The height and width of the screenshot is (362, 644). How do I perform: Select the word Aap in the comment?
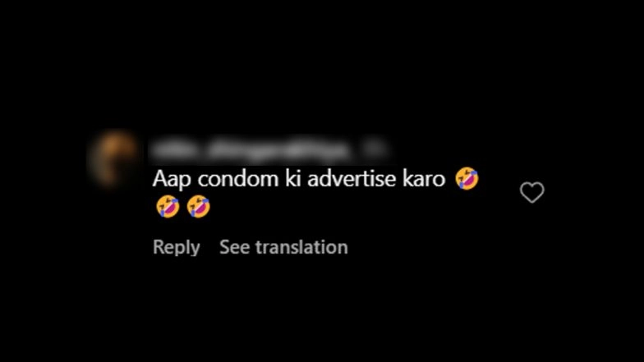(172, 179)
